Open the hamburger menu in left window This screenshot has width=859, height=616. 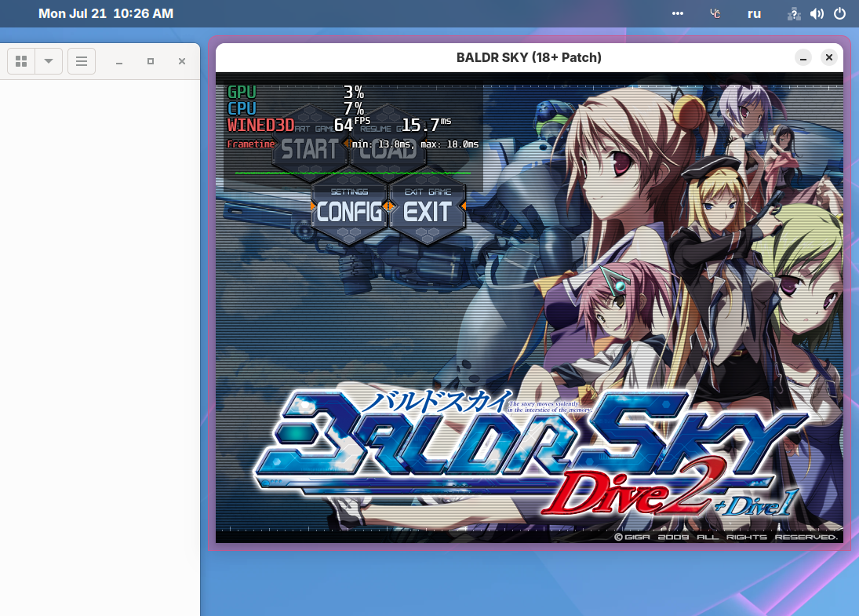pos(82,61)
